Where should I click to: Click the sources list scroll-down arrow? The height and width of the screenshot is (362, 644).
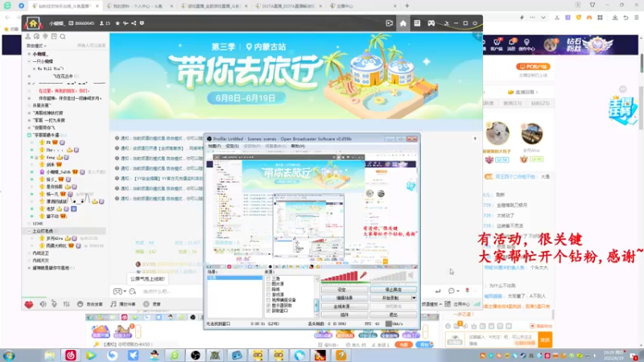(316, 315)
